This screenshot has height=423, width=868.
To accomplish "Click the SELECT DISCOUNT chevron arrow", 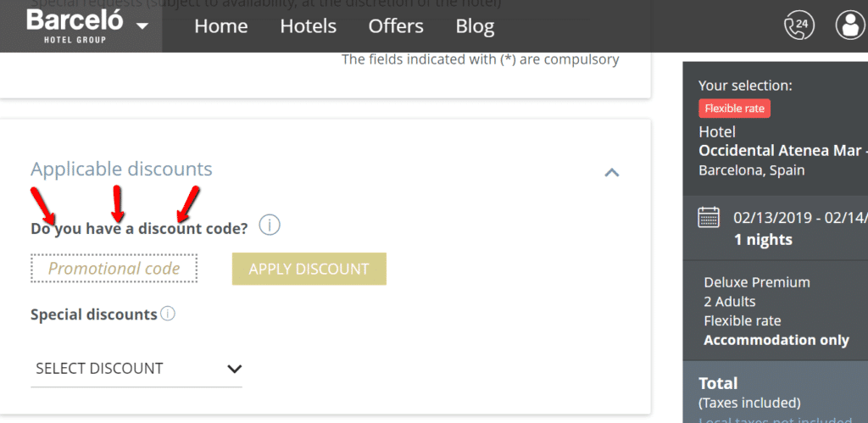I will 235,369.
